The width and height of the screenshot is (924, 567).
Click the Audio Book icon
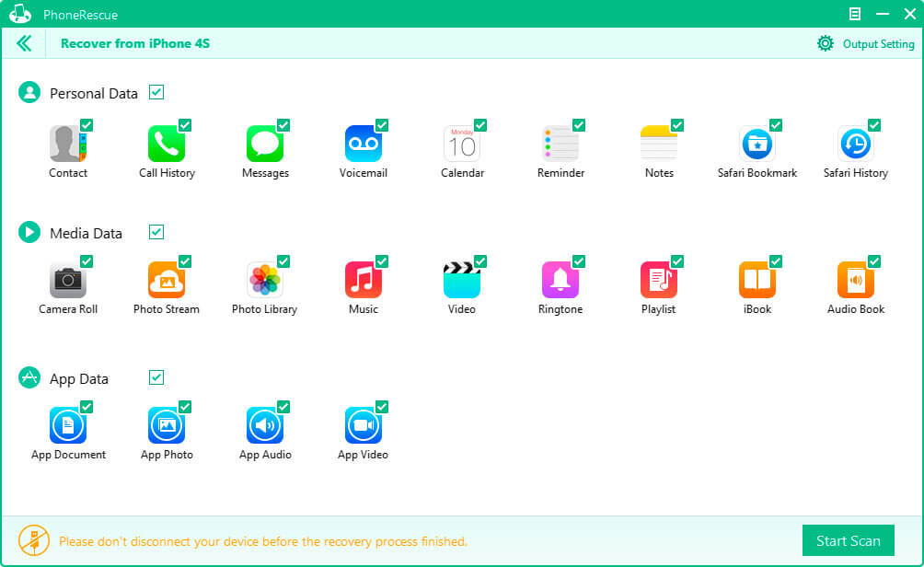pos(855,280)
